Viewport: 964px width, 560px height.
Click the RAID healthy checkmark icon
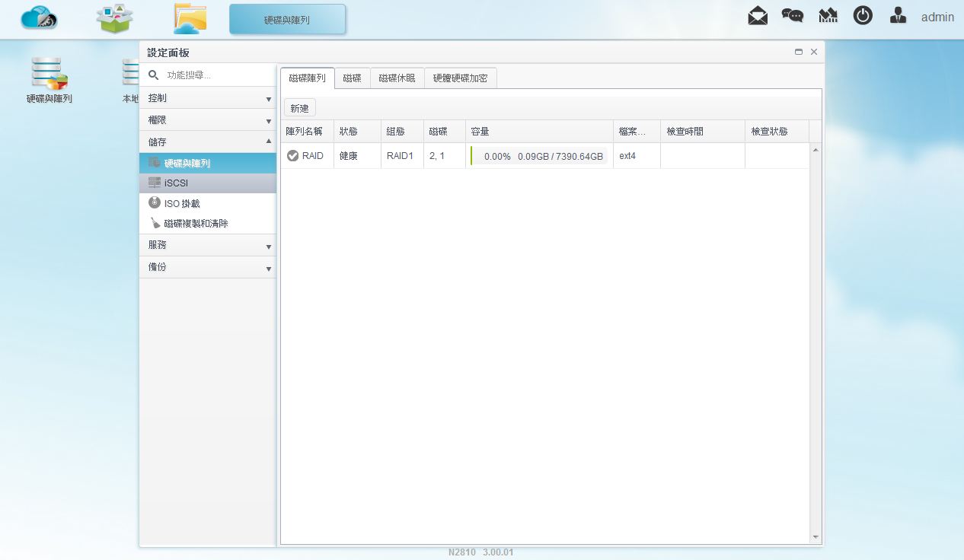tap(292, 156)
